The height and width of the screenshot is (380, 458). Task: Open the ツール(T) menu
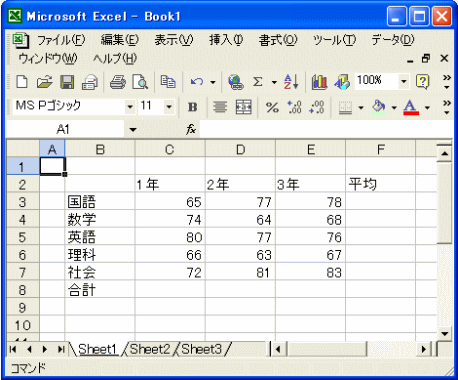coord(334,40)
